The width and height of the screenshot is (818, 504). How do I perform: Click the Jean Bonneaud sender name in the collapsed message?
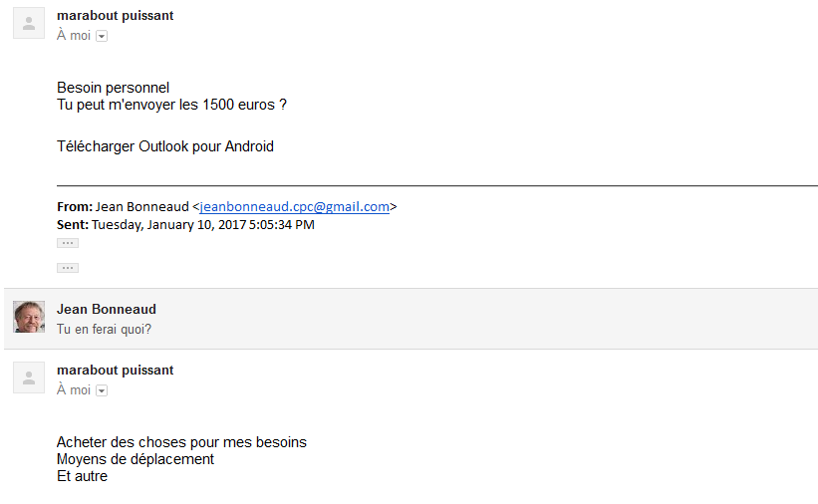(107, 309)
